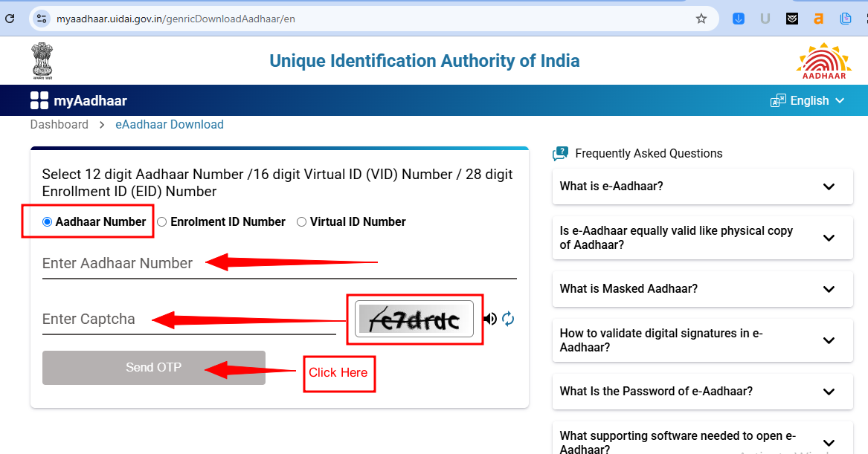
Task: Bookmark this page with the star icon
Action: 701,19
